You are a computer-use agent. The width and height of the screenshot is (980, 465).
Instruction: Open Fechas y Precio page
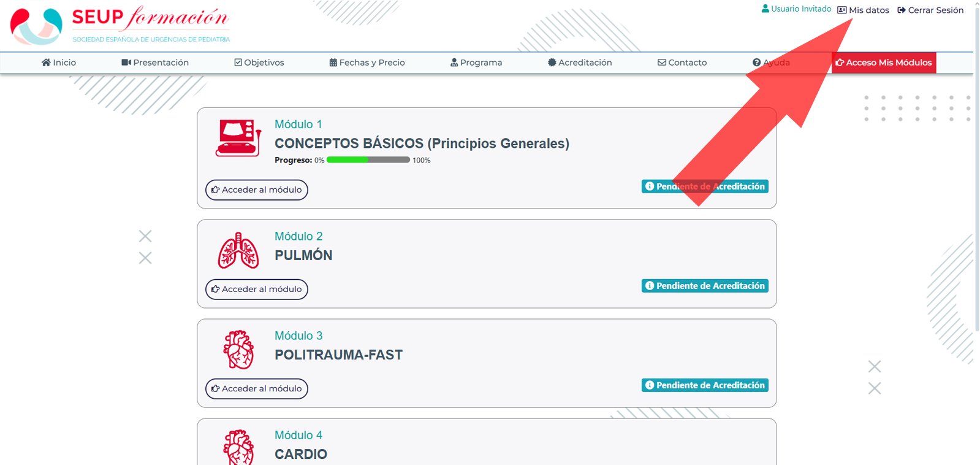367,63
